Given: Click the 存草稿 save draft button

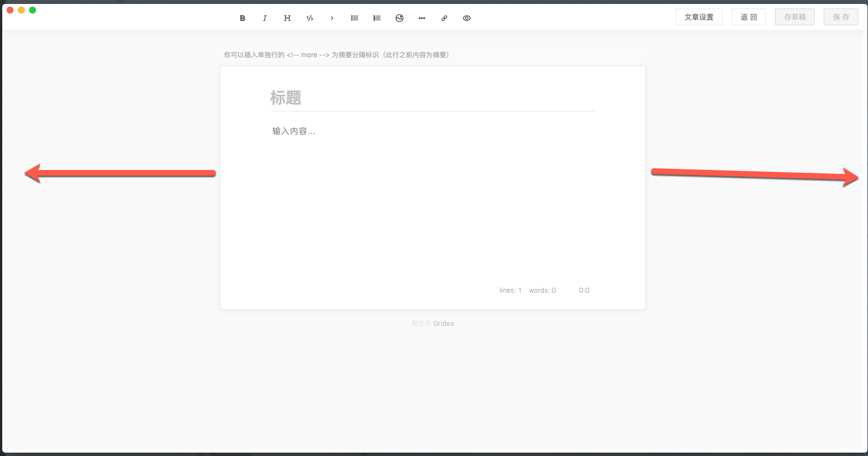Looking at the screenshot, I should [x=795, y=17].
